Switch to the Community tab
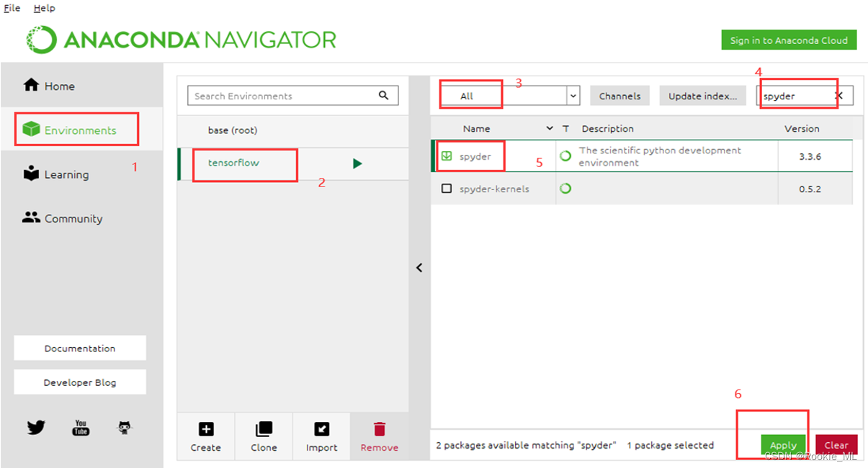This screenshot has height=468, width=868. [81, 218]
